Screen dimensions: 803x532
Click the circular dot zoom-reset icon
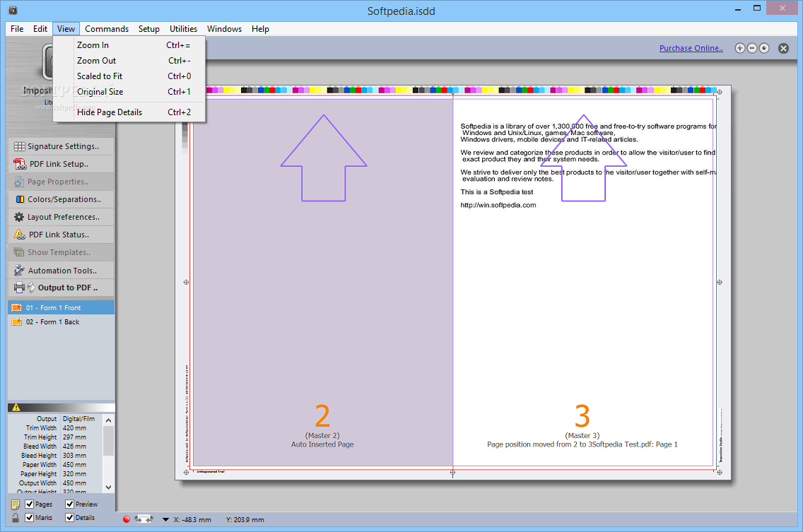click(764, 48)
